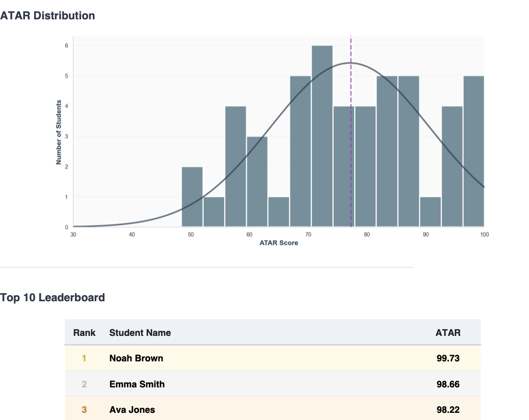This screenshot has width=529, height=420.
Task: Click Ava Jones's ATAR score 98.22
Action: click(449, 409)
